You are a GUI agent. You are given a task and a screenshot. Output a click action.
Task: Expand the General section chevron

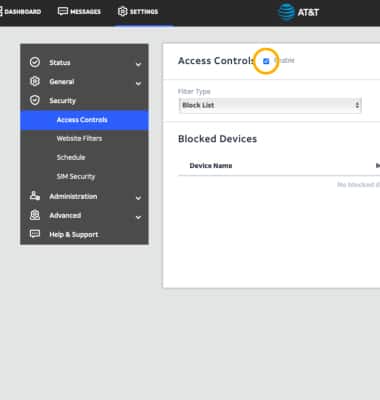tap(138, 83)
